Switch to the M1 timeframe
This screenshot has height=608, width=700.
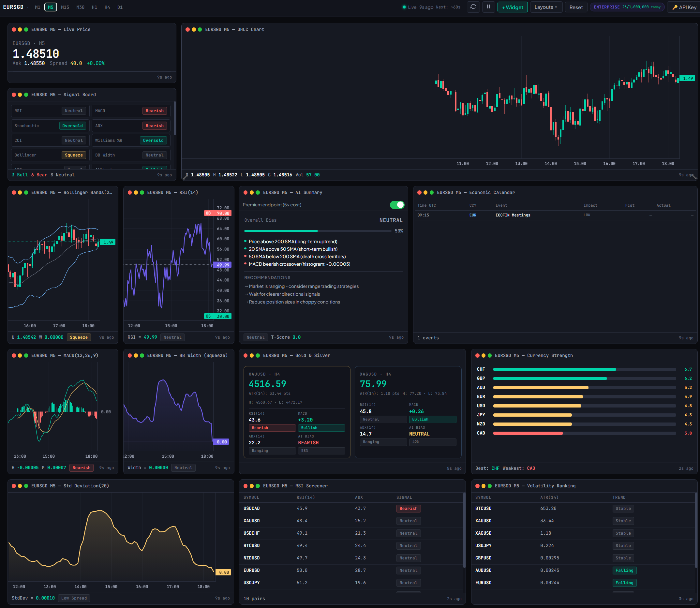pos(38,7)
